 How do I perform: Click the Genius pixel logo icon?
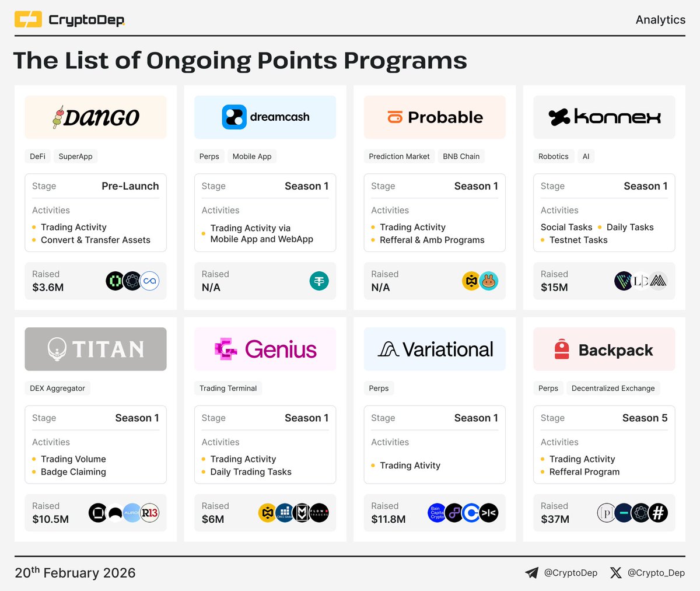pos(225,349)
